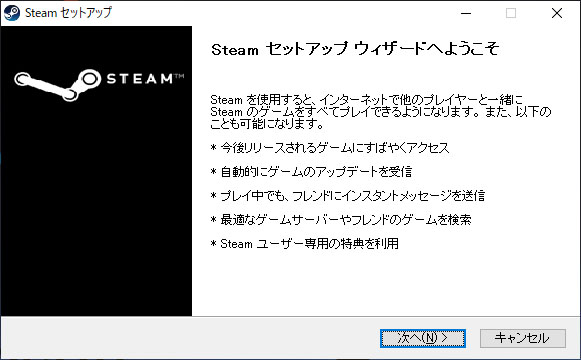Click the title bar text Steam セットアップ

coord(68,13)
